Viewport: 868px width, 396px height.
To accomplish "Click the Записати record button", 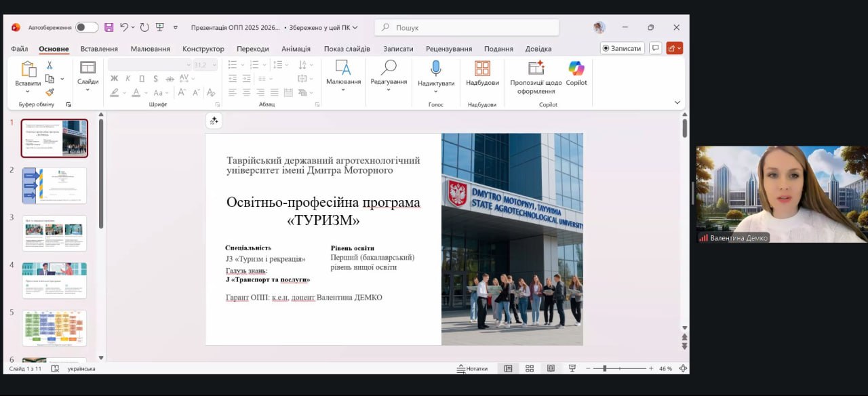I will click(x=621, y=48).
